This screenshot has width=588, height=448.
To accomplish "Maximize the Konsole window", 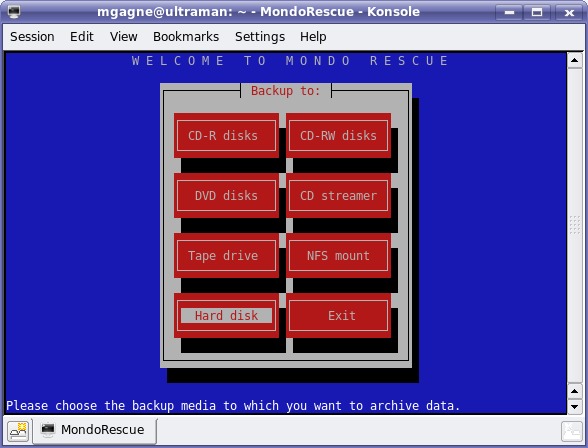I will tap(537, 12).
